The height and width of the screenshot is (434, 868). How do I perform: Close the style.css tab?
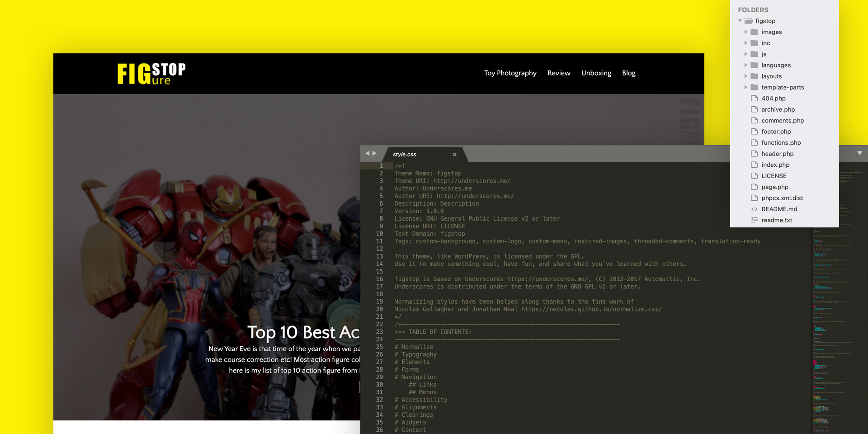point(454,154)
